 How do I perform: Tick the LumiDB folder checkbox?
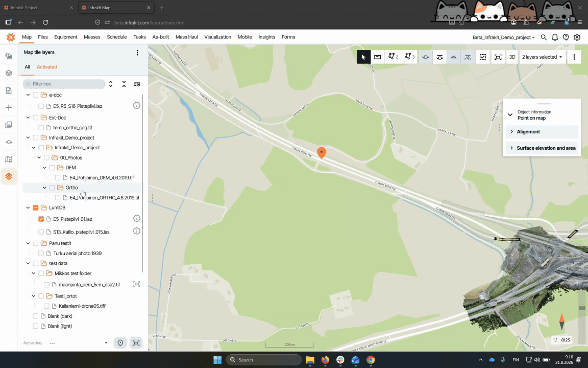(x=36, y=208)
